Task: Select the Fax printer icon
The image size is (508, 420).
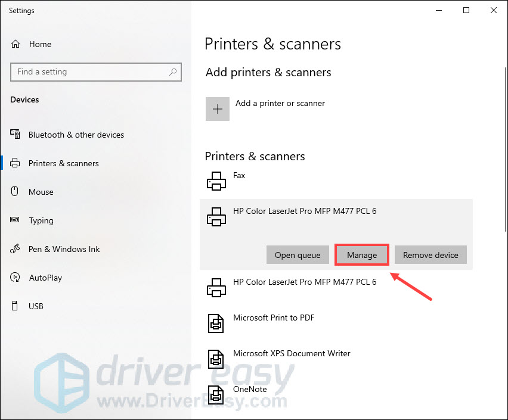Action: [x=216, y=181]
